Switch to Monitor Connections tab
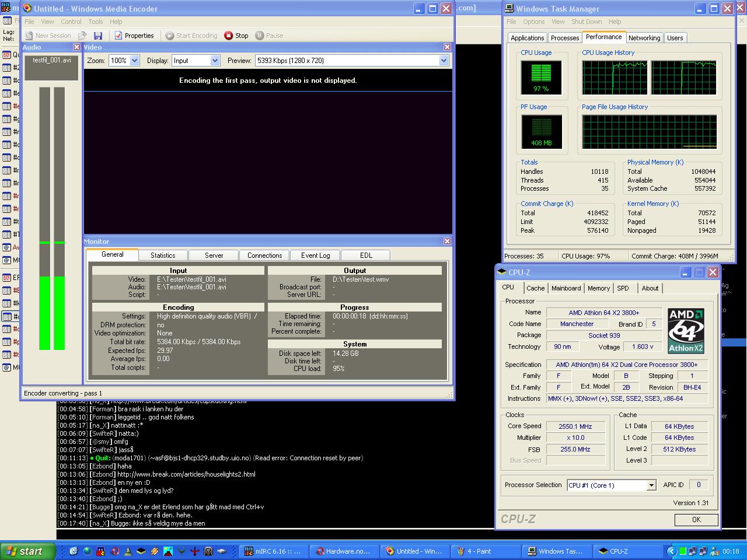747x560 pixels. click(x=265, y=256)
